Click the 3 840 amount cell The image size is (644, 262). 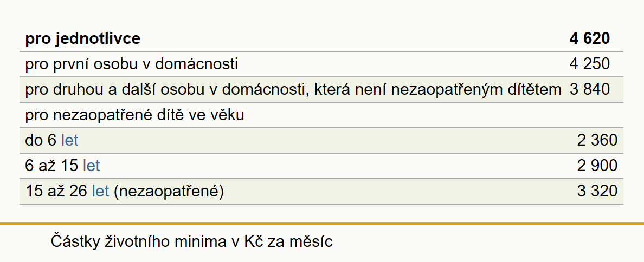click(589, 90)
